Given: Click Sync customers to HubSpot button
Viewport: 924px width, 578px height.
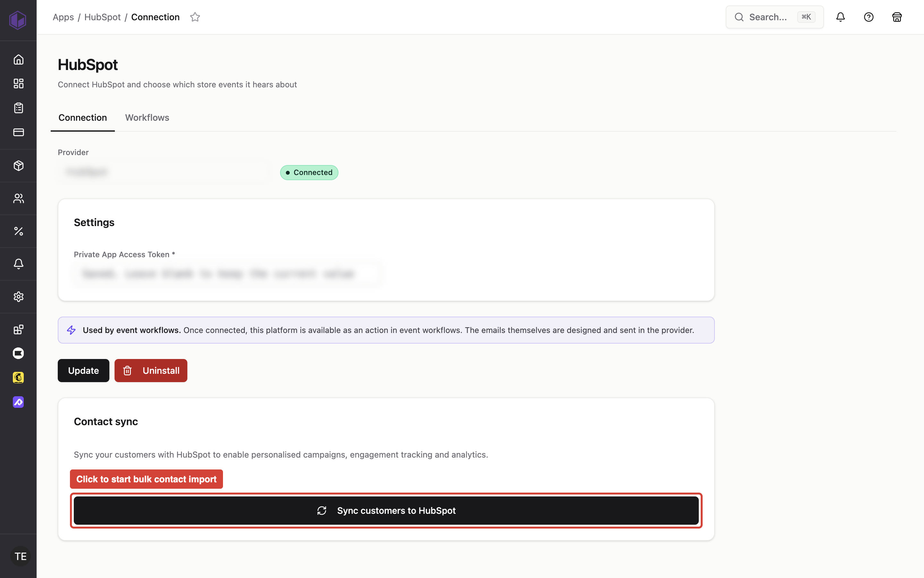Looking at the screenshot, I should click(x=386, y=511).
